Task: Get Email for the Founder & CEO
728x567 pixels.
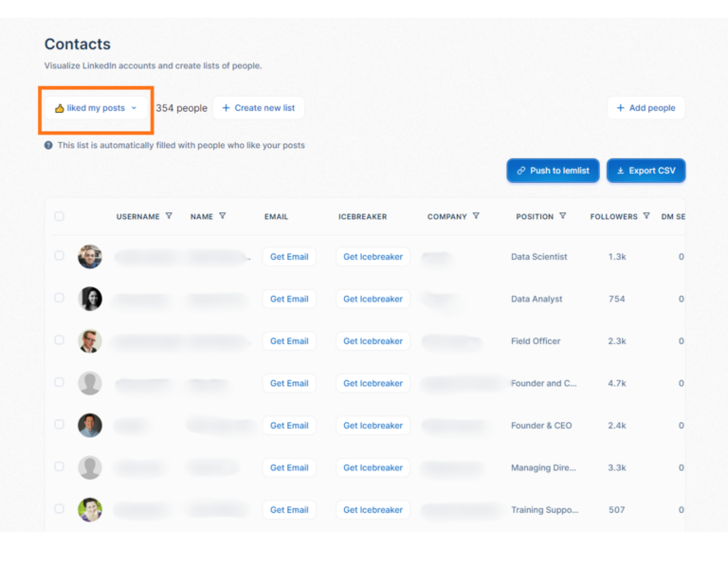Action: pos(289,426)
